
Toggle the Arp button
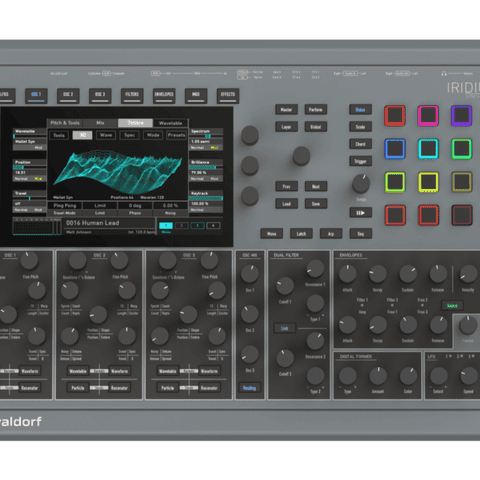(331, 234)
